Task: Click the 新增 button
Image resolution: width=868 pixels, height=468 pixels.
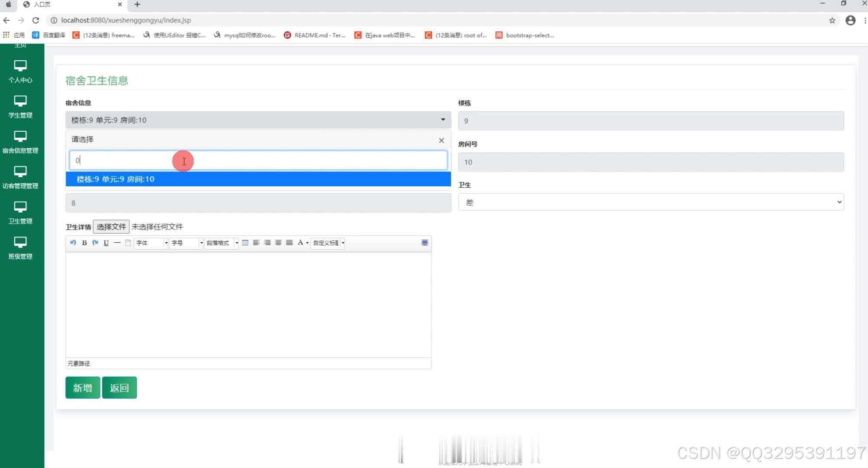Action: pos(83,388)
